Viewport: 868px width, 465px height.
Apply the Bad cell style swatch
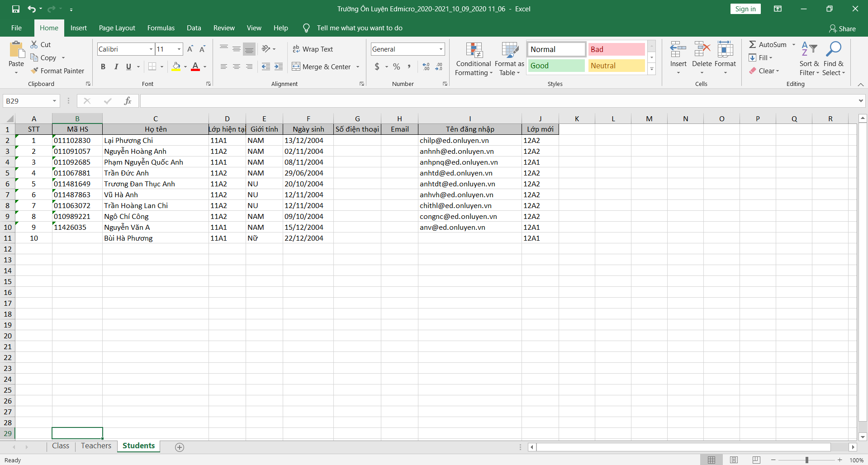point(617,49)
